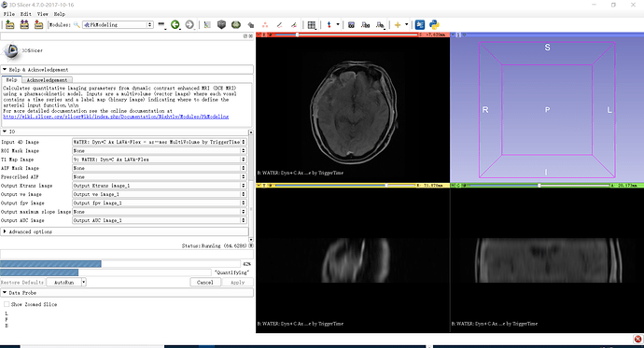Open the Python Interactor icon
Viewport: 644px width, 348px height.
point(434,25)
